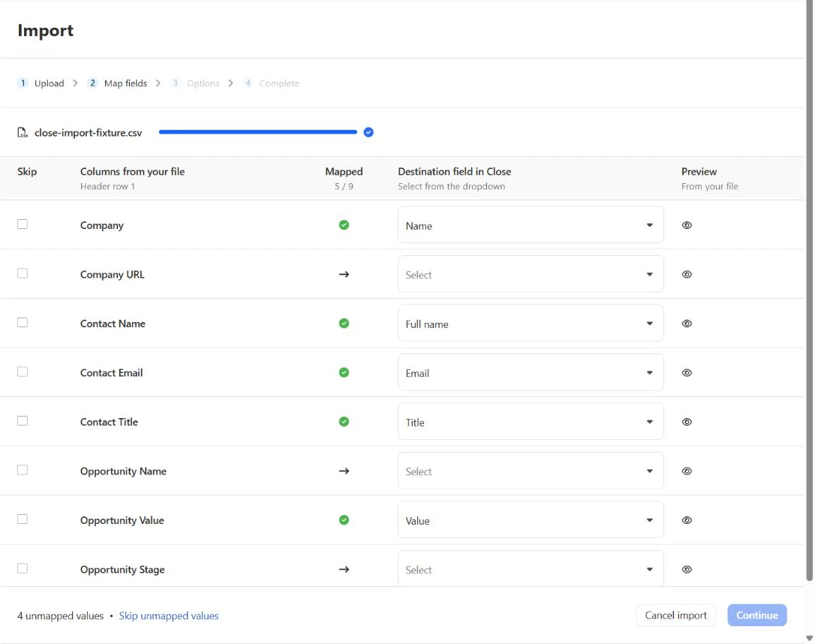Preview the Company URL column data
The image size is (815, 644).
[x=687, y=275]
